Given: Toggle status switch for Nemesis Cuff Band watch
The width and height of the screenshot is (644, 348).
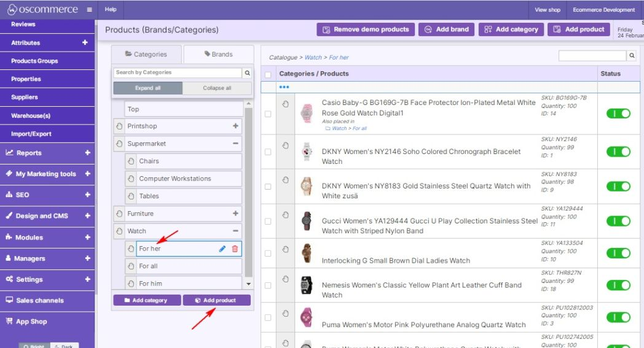Looking at the screenshot, I should [618, 285].
